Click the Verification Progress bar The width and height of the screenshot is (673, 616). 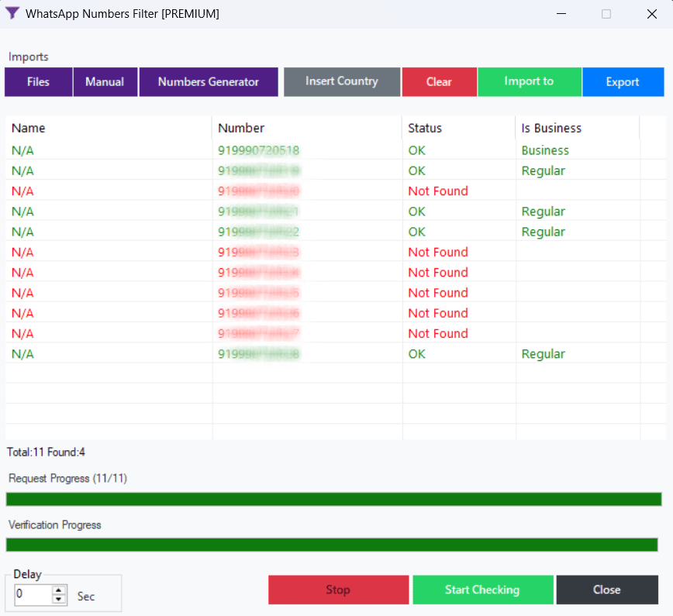(332, 545)
